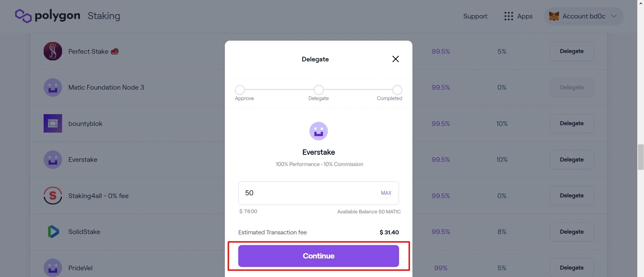644x277 pixels.
Task: Close the Delegate dialog with X
Action: pos(396,59)
